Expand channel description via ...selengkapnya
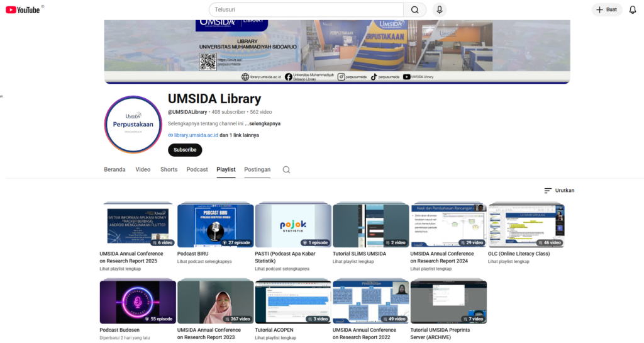Screen dimensions: 644x343 263,123
